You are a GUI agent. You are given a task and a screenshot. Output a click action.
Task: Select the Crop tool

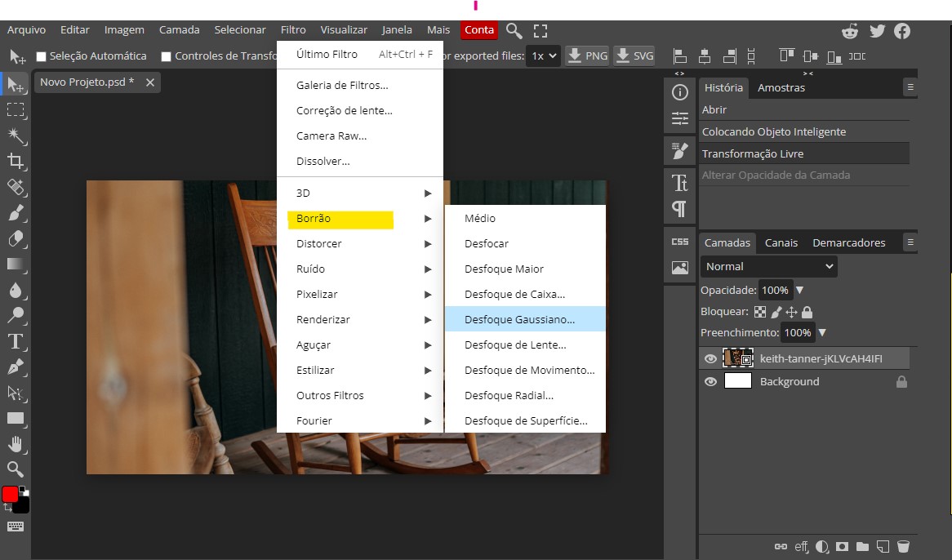click(16, 161)
